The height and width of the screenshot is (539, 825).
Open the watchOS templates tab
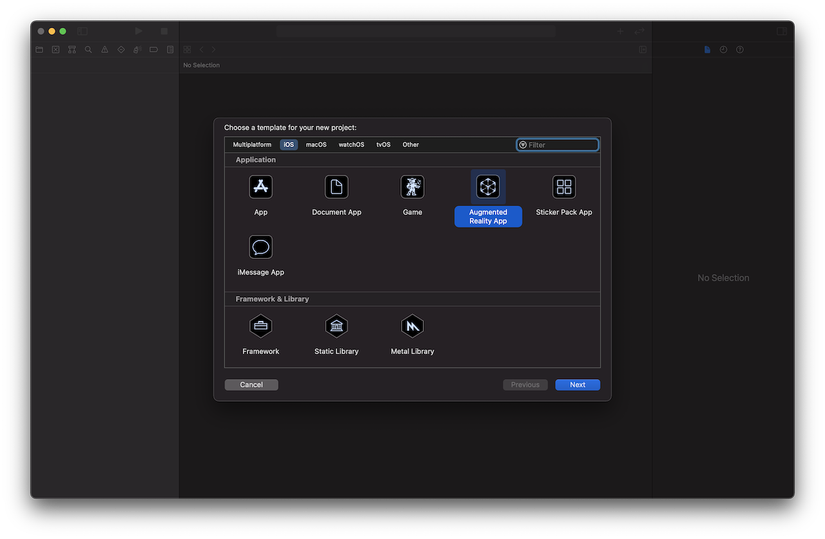pyautogui.click(x=351, y=145)
